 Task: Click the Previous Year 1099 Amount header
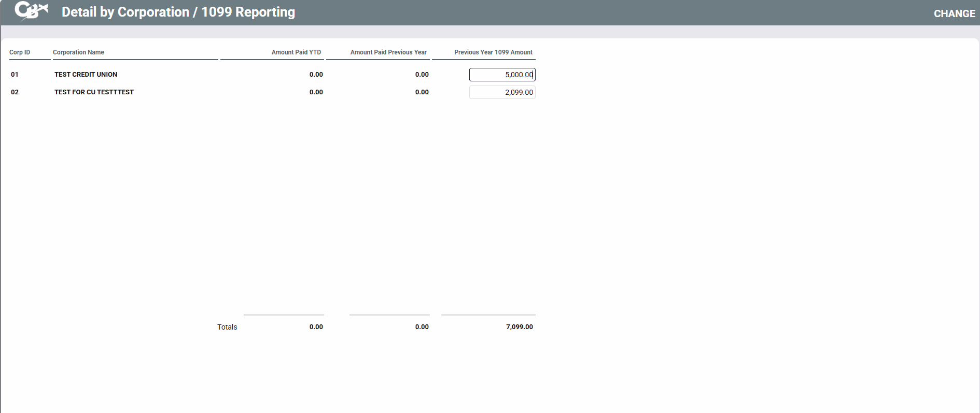pos(493,52)
